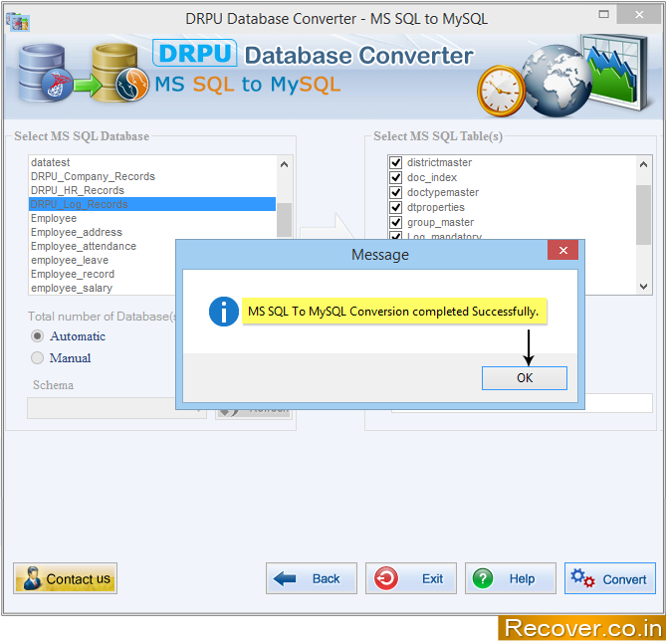Viewport: 667px width, 644px height.
Task: Uncheck the dtproperties table checkbox
Action: [x=395, y=207]
